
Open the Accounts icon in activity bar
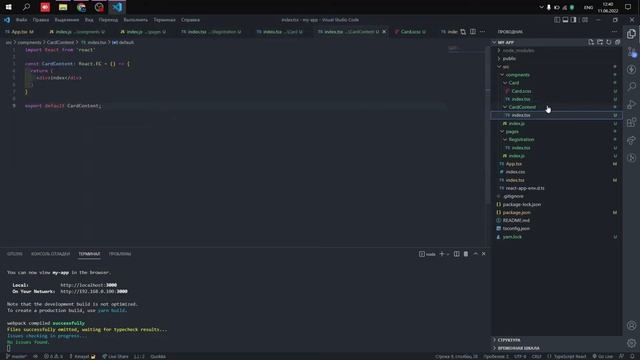click(x=631, y=325)
